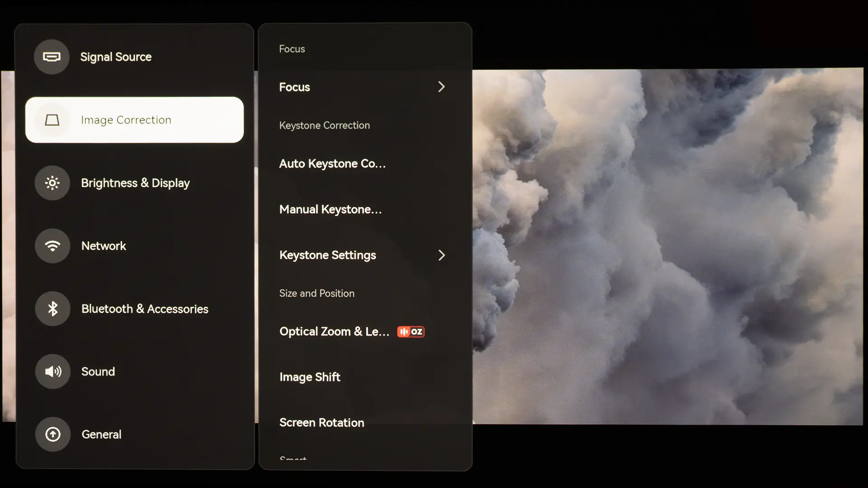The width and height of the screenshot is (868, 488).
Task: Click the Brightness & Display sun icon
Action: click(x=52, y=183)
